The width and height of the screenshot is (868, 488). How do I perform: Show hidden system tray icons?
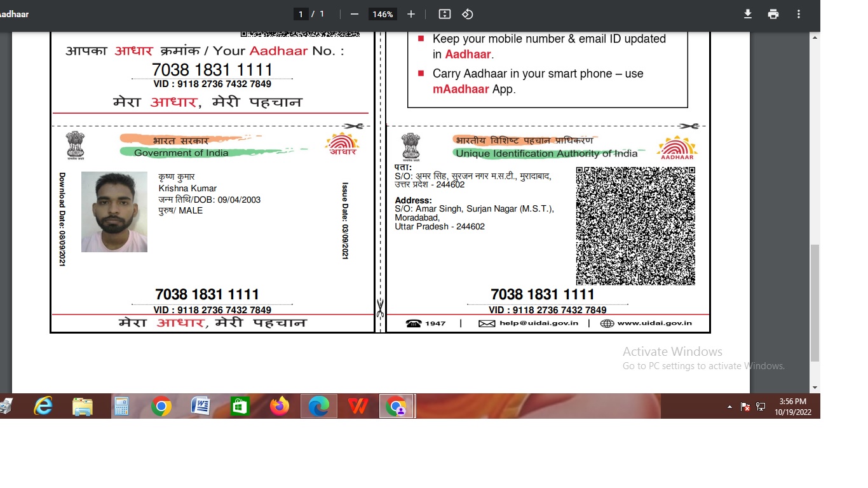tap(729, 407)
